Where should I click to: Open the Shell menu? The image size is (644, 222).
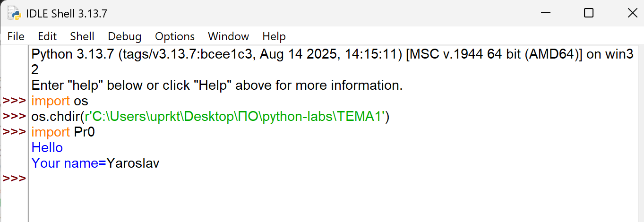[x=82, y=36]
